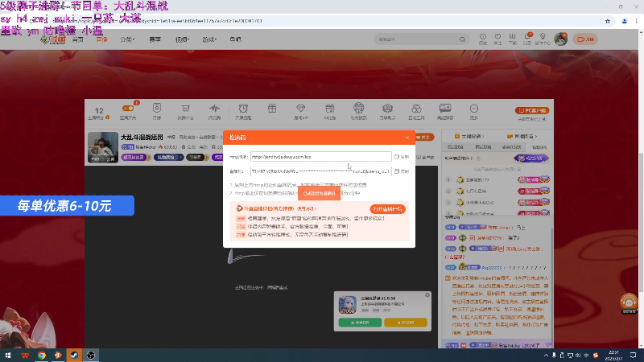Open the download icon in header
This screenshot has height=362, width=644.
coord(512,39)
